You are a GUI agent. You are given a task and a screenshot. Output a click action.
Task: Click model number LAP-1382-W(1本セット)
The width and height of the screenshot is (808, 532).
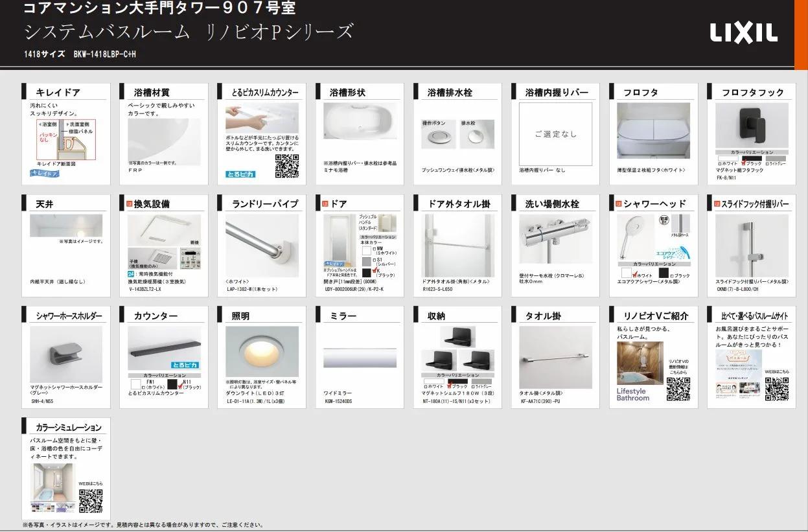point(251,289)
